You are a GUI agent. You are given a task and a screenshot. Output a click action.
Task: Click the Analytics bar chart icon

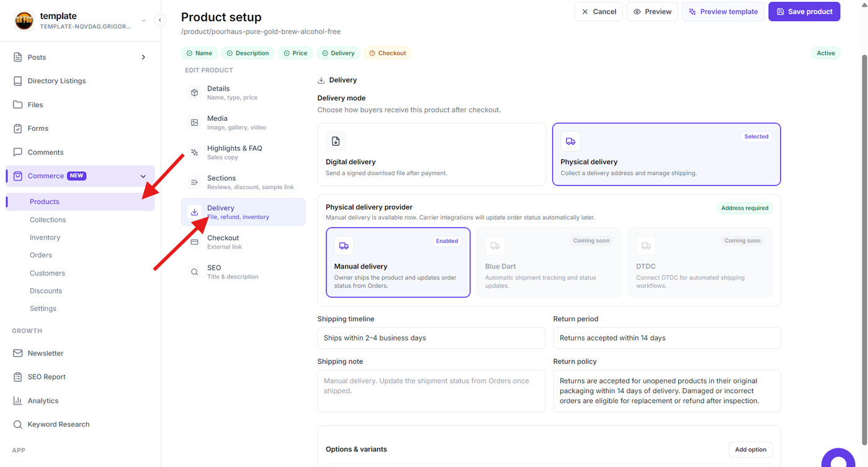click(x=17, y=401)
